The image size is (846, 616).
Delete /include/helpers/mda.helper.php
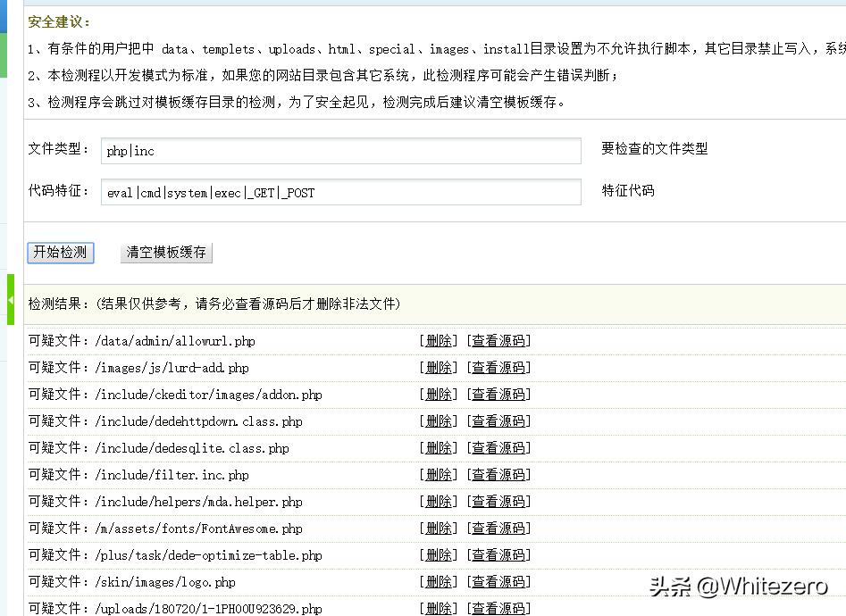click(438, 501)
